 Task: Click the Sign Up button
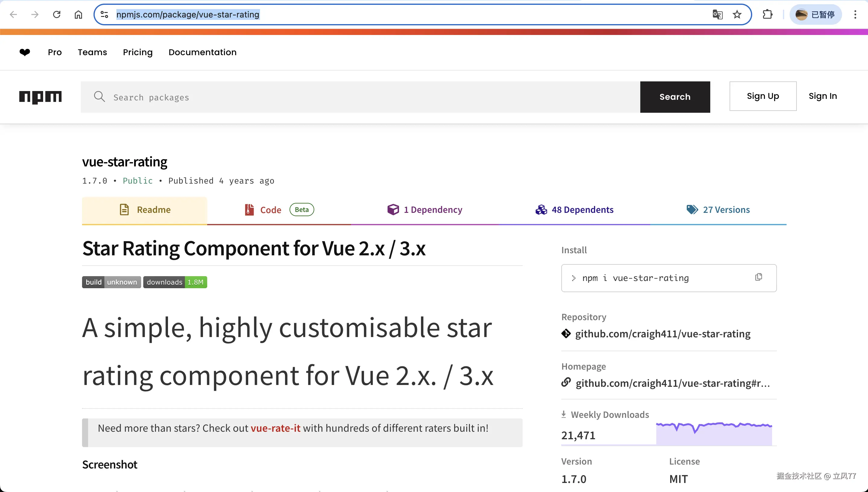[763, 96]
